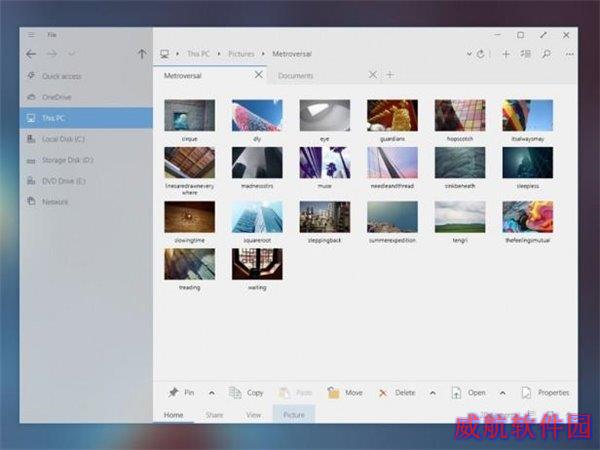Select This PC in the breadcrumb
Image resolution: width=600 pixels, height=450 pixels.
point(198,54)
